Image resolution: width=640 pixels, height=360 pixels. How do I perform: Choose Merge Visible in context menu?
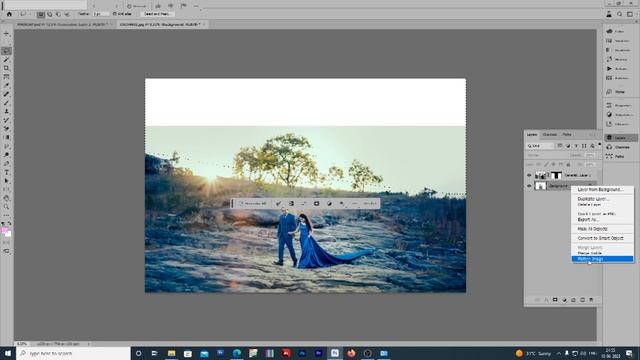click(589, 253)
